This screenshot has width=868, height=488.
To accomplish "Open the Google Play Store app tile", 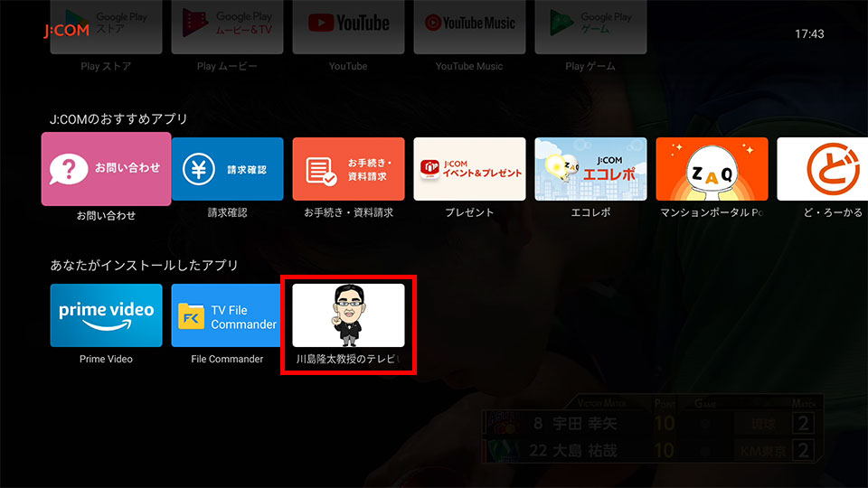I will click(x=106, y=26).
